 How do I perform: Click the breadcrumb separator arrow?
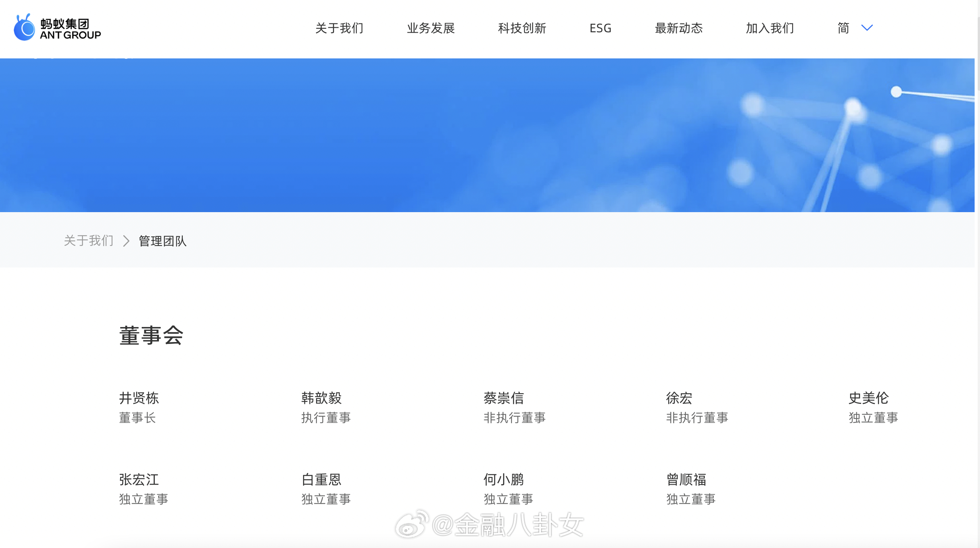pos(126,241)
